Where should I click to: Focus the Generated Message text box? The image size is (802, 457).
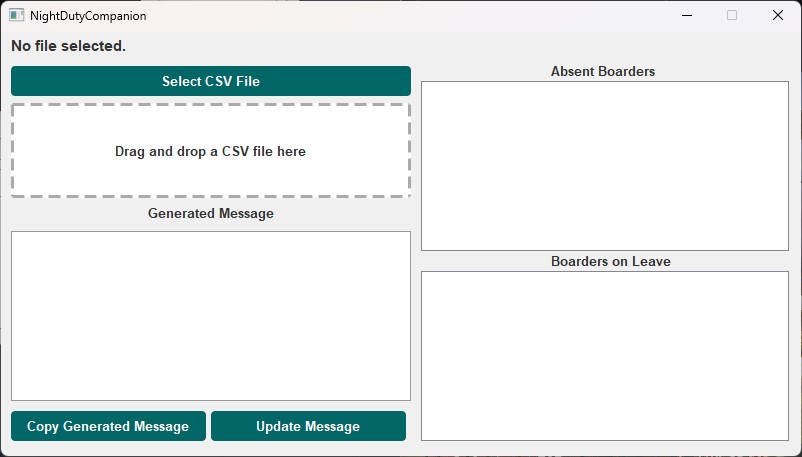(x=210, y=315)
